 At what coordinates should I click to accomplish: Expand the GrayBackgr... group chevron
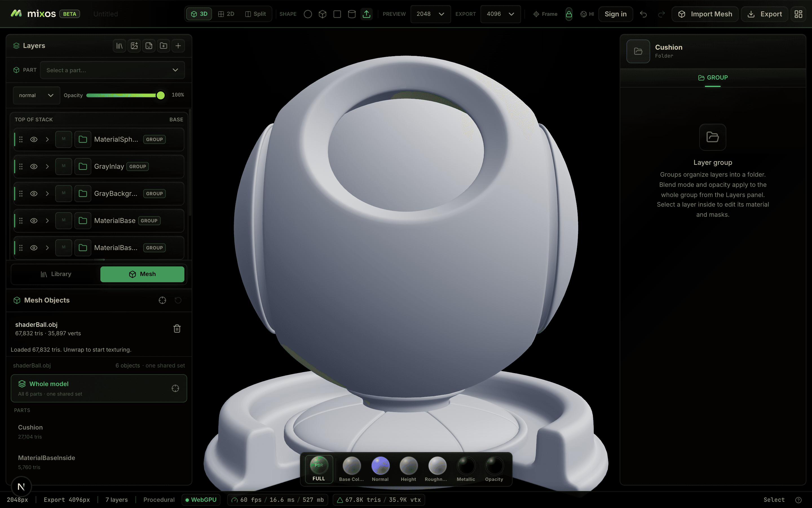(47, 194)
